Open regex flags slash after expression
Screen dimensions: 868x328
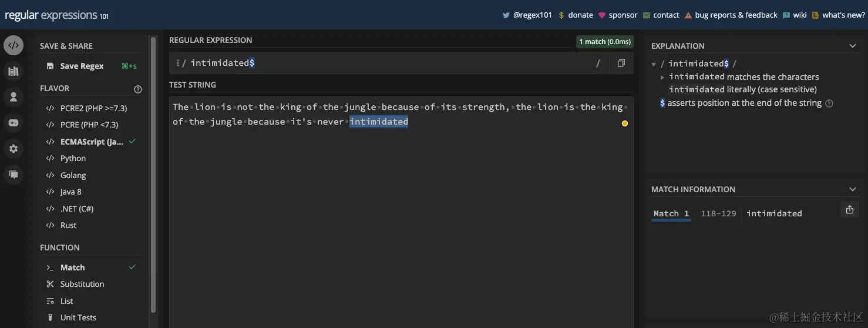[x=598, y=63]
